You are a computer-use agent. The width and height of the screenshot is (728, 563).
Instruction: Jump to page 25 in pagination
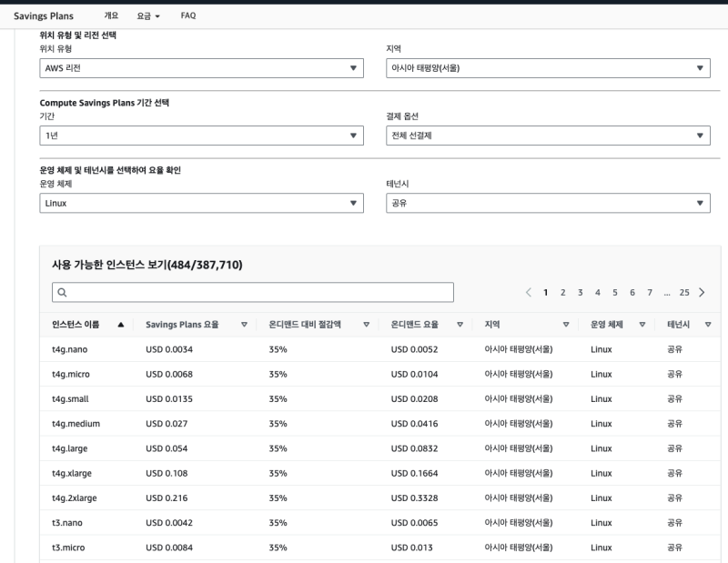tap(684, 292)
